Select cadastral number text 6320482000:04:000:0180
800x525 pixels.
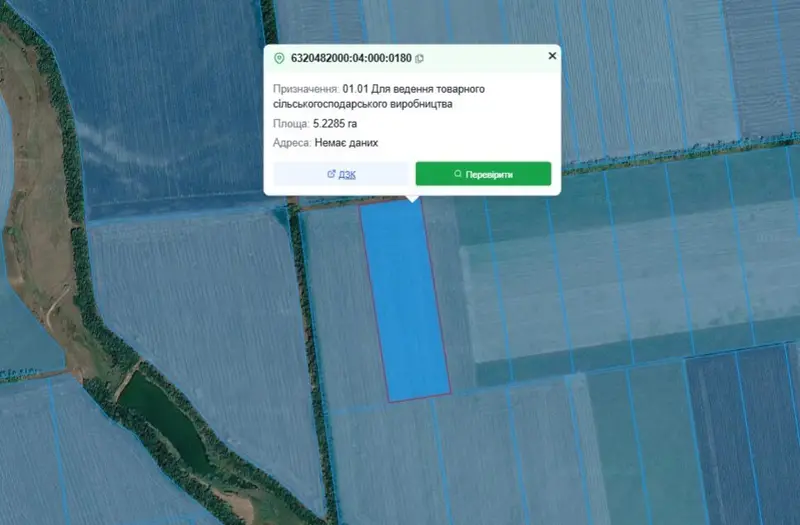pyautogui.click(x=351, y=58)
